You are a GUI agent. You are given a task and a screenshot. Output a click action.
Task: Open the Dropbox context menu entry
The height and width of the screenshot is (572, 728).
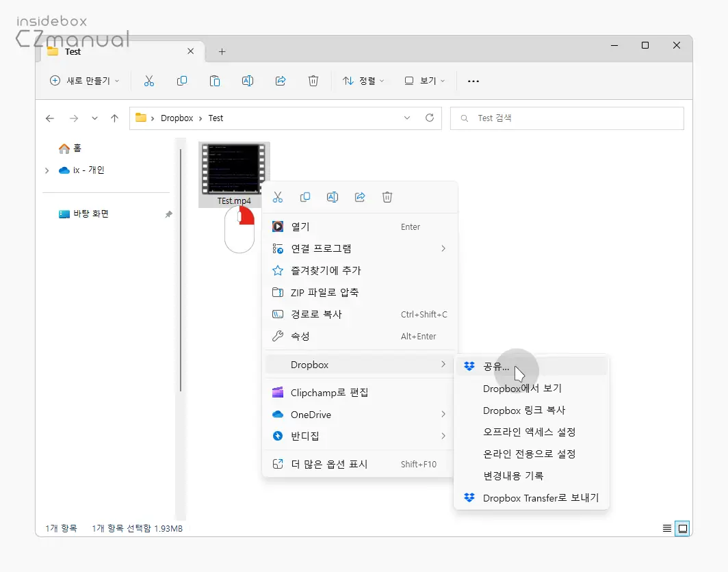coord(360,365)
